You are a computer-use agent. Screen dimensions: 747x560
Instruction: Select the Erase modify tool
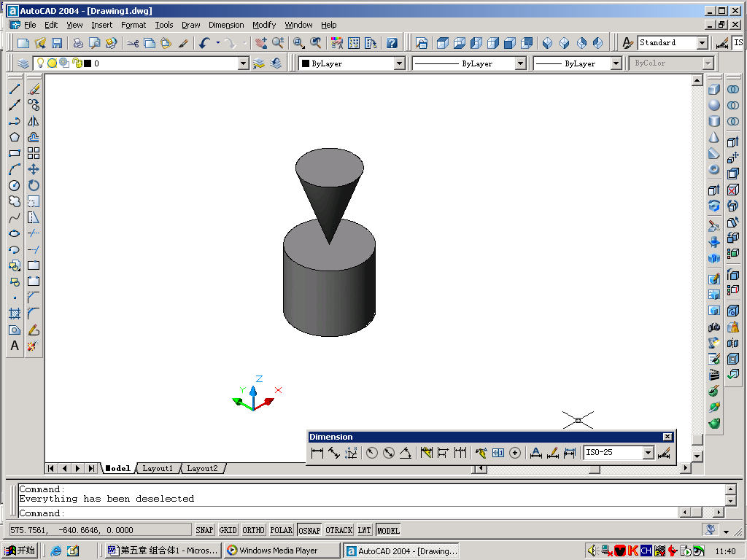34,89
